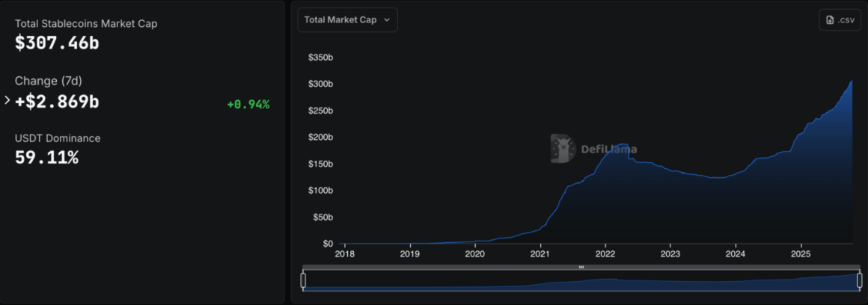
Task: Click the file icon on the csv button
Action: (x=830, y=20)
